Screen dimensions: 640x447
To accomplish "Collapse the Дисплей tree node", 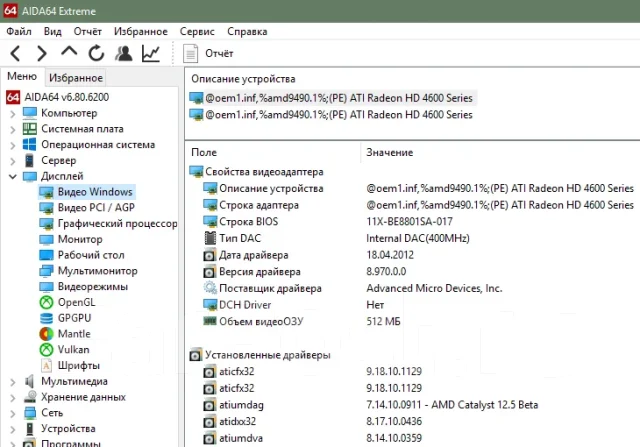I will pos(13,176).
